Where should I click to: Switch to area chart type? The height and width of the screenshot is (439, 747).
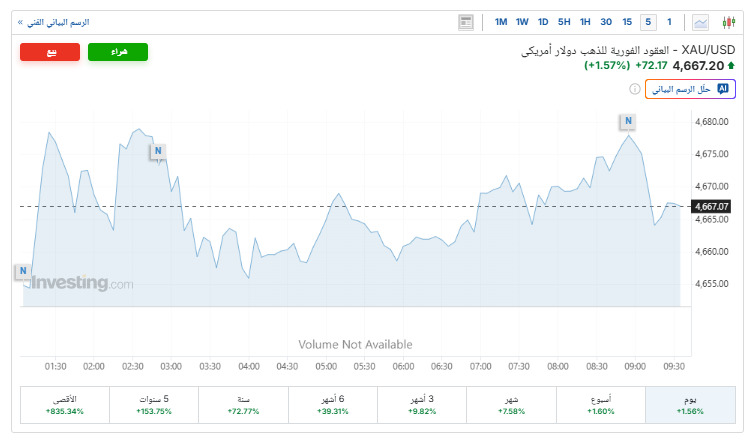(x=701, y=22)
